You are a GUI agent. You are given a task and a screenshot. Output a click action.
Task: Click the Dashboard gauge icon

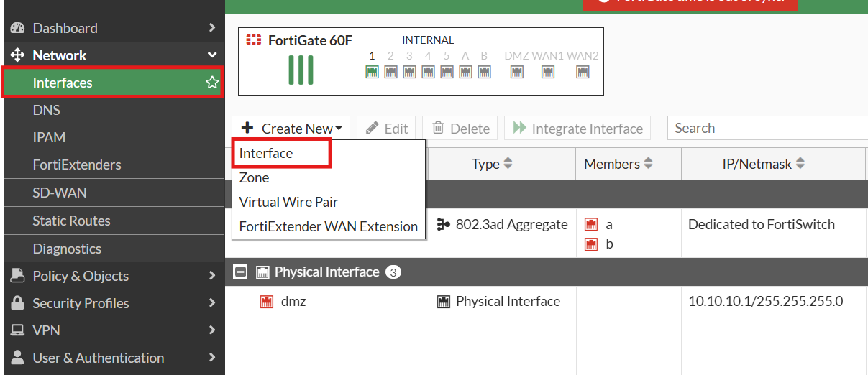coord(18,28)
